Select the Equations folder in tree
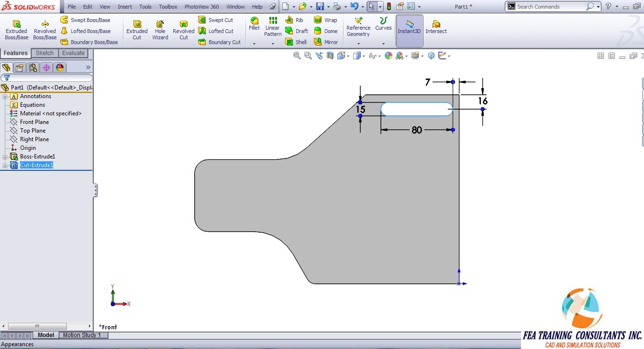 coord(33,105)
